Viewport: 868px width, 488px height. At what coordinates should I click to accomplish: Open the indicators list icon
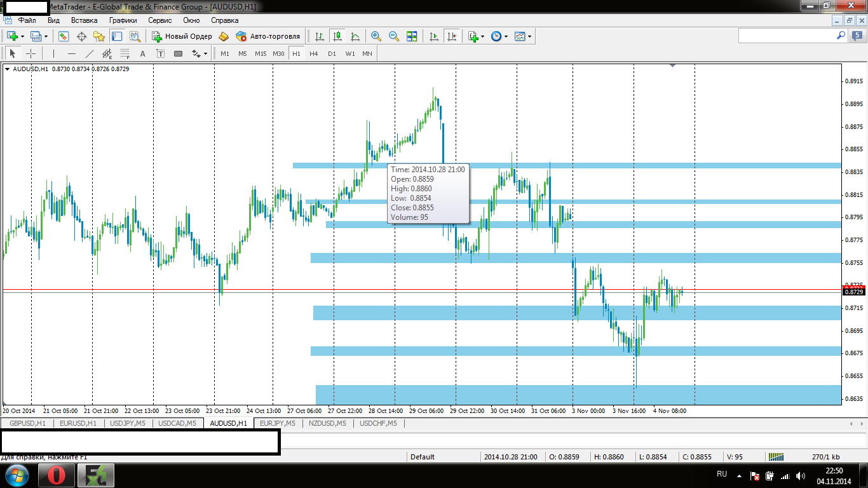(473, 36)
